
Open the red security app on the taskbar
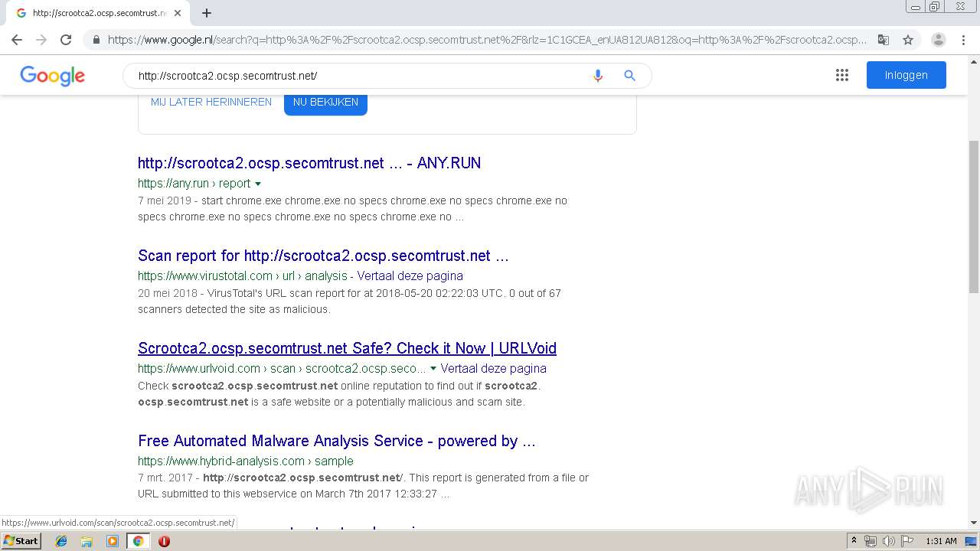click(164, 541)
